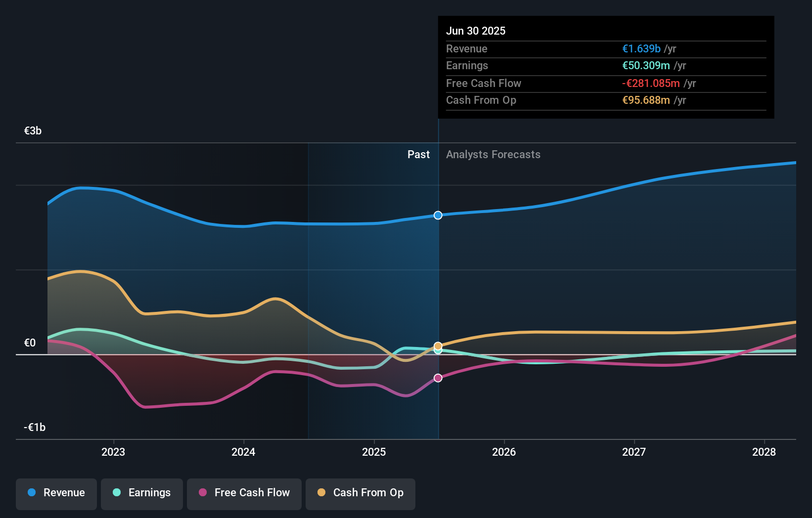Click the Jun 30 2025 tooltip header
This screenshot has height=518, width=812.
tap(476, 31)
